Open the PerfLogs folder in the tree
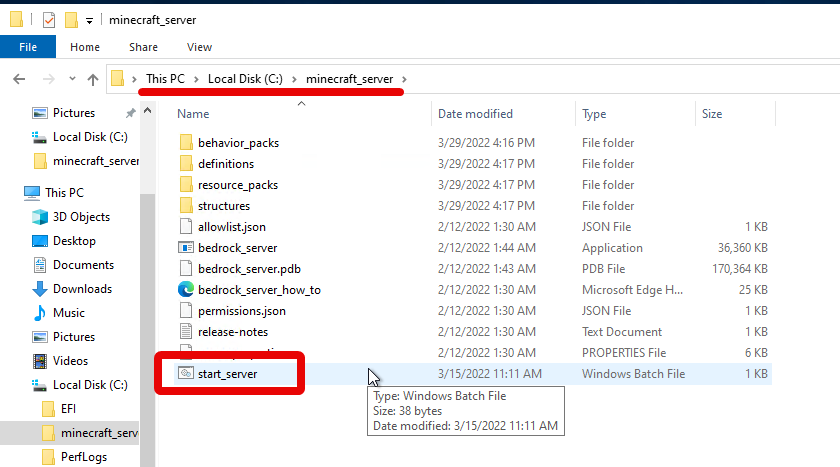The width and height of the screenshot is (840, 467). click(x=84, y=457)
